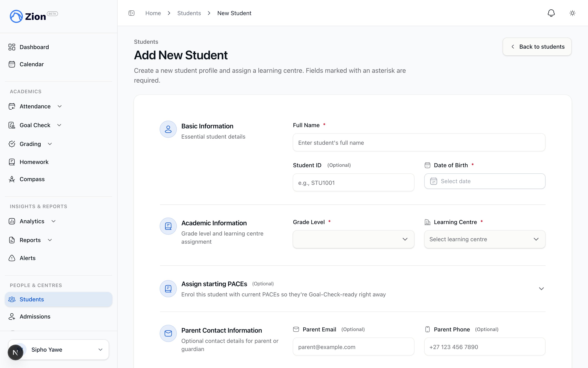The image size is (588, 368).
Task: Click the Date of Birth label calendar icon
Action: [x=427, y=165]
